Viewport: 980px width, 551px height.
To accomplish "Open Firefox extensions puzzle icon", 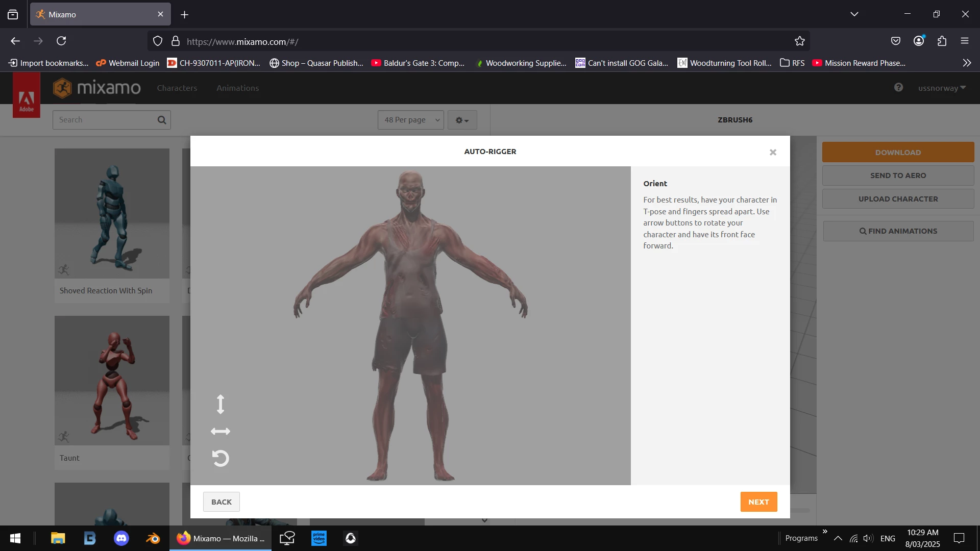I will click(x=942, y=41).
